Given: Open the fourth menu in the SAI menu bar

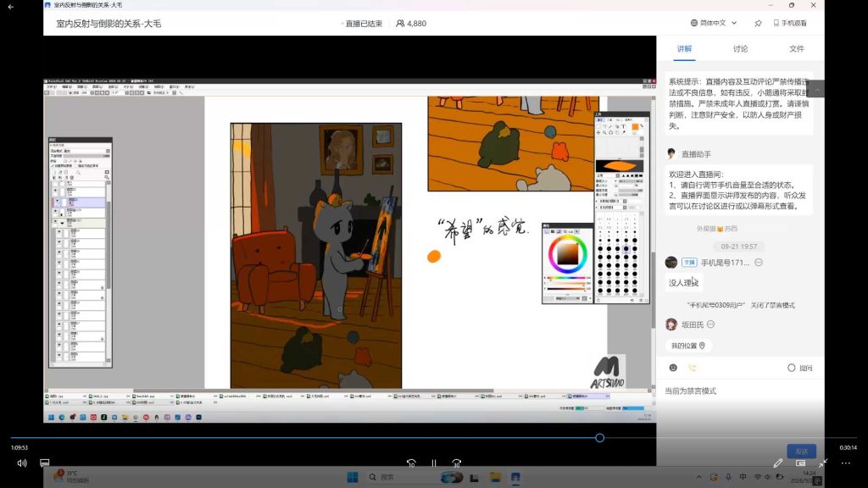Looking at the screenshot, I should tap(97, 87).
